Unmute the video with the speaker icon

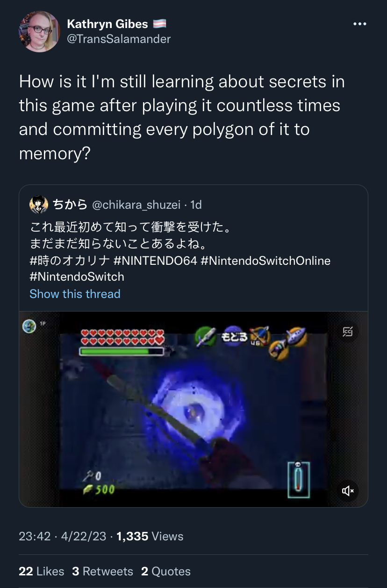click(x=348, y=490)
